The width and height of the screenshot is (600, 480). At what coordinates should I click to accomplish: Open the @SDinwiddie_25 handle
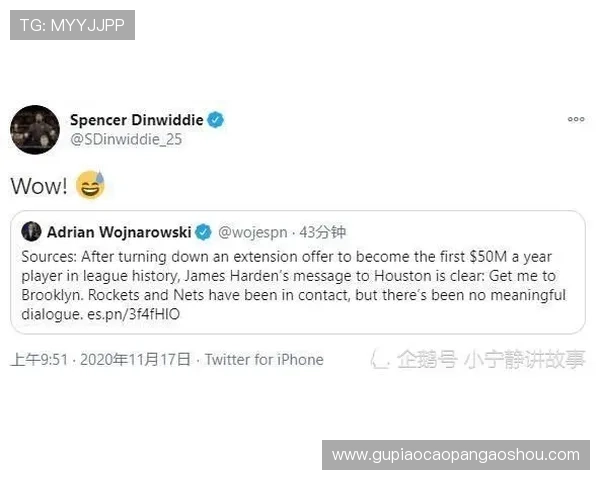click(x=126, y=139)
